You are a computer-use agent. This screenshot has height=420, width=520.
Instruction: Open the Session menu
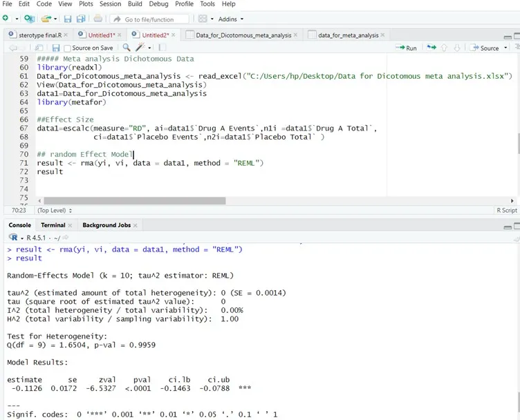click(x=110, y=4)
